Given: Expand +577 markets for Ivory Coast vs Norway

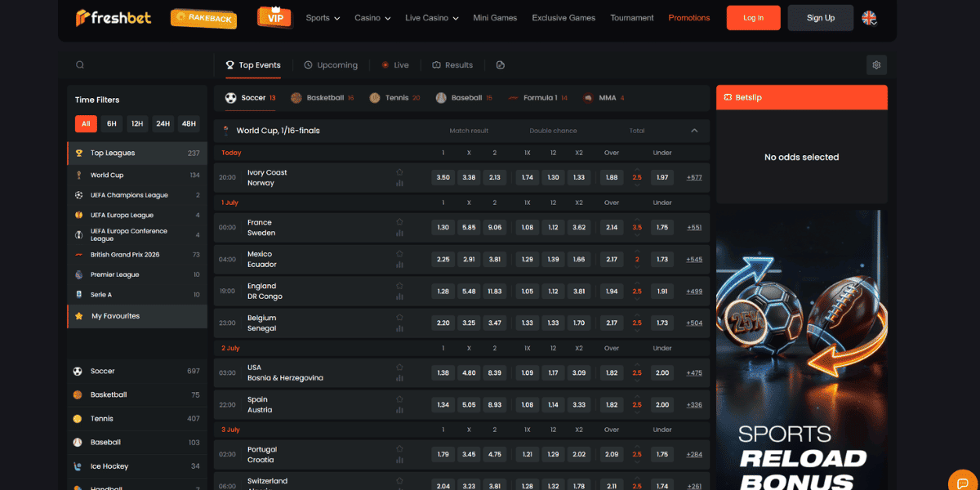Looking at the screenshot, I should [x=694, y=177].
